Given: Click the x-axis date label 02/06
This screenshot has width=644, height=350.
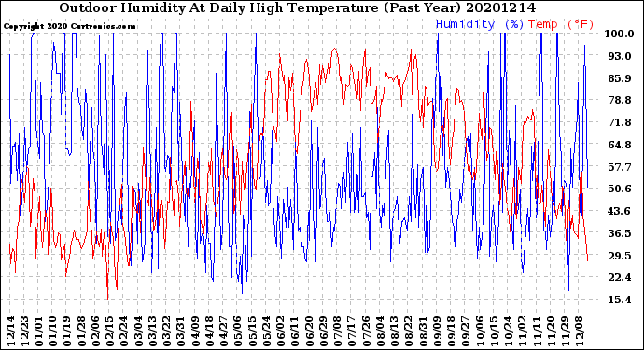Looking at the screenshot, I should (x=95, y=331).
